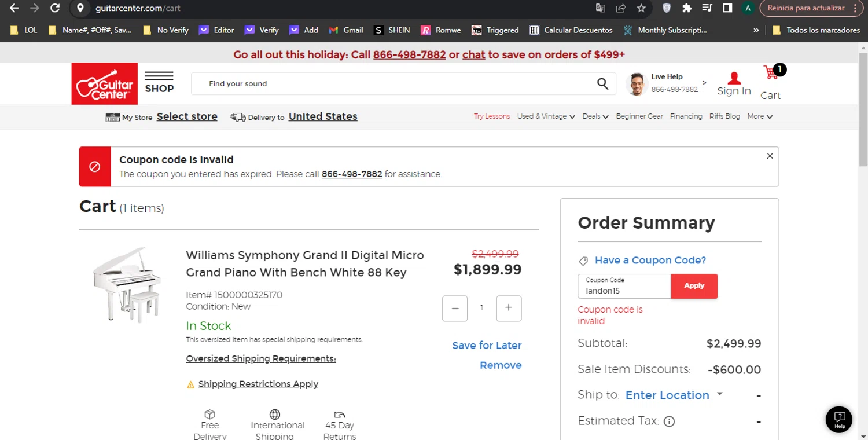The width and height of the screenshot is (868, 440).
Task: Open the extensions puzzle icon
Action: click(x=687, y=8)
